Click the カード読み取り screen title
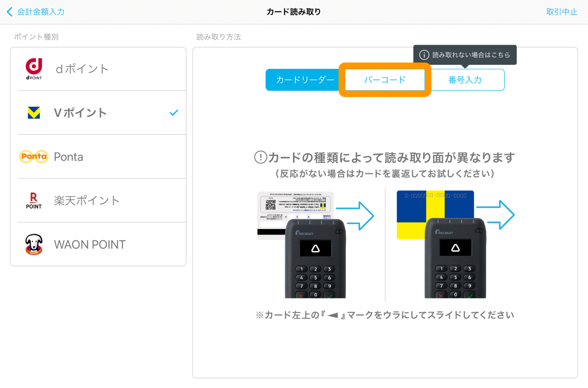588x388 pixels. click(x=294, y=12)
